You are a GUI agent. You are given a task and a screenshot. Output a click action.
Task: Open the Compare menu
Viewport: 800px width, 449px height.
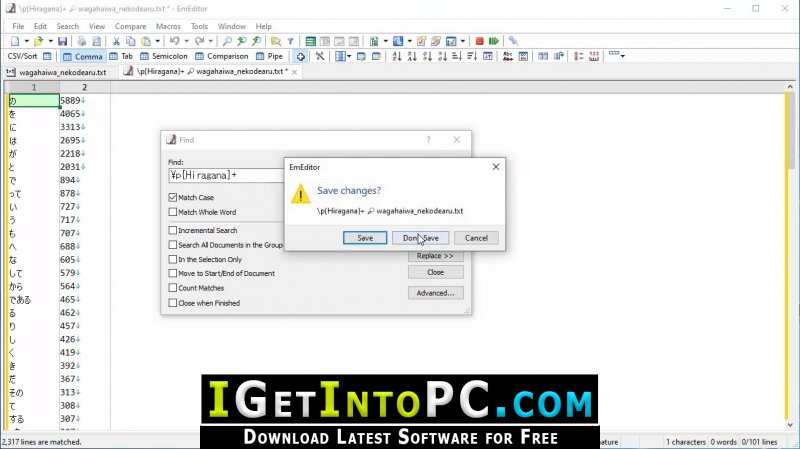point(130,26)
